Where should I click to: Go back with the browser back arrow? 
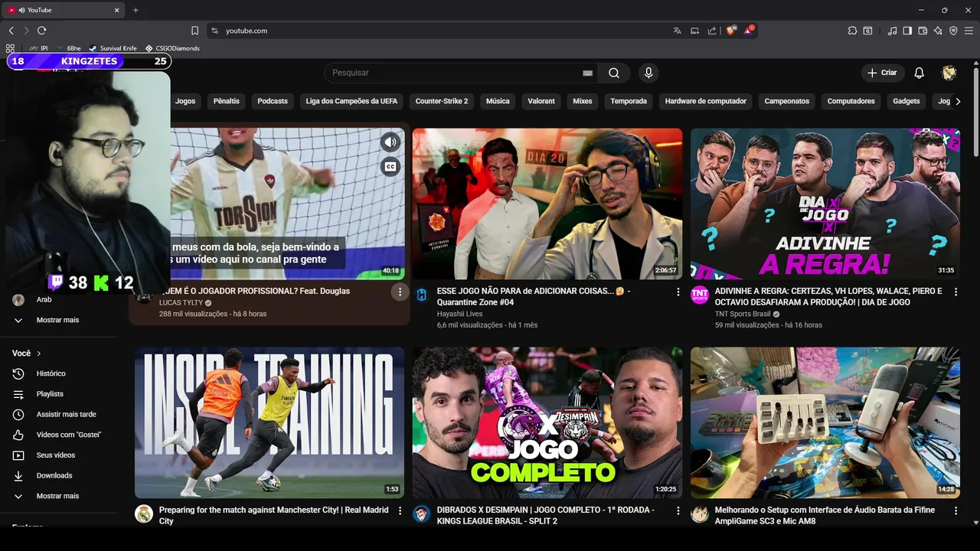(x=11, y=31)
